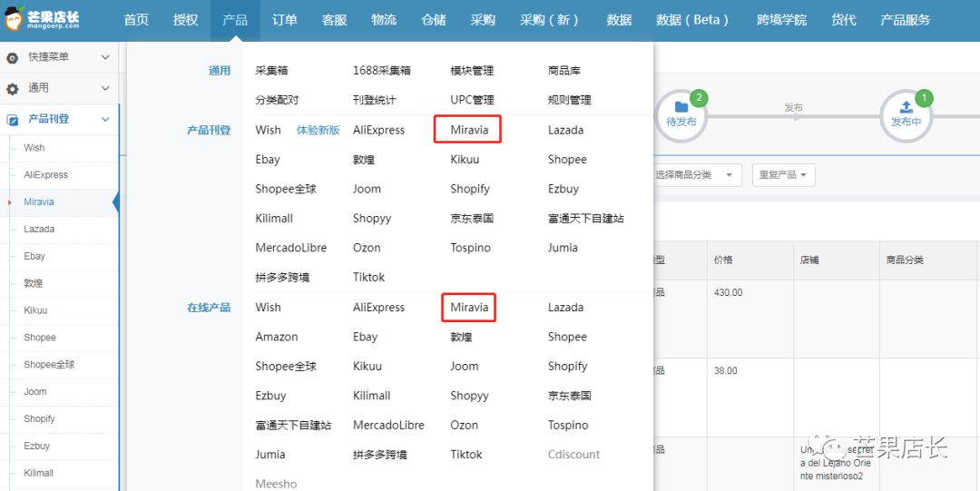Collapse the 快捷菜单 section chevron

[x=105, y=57]
